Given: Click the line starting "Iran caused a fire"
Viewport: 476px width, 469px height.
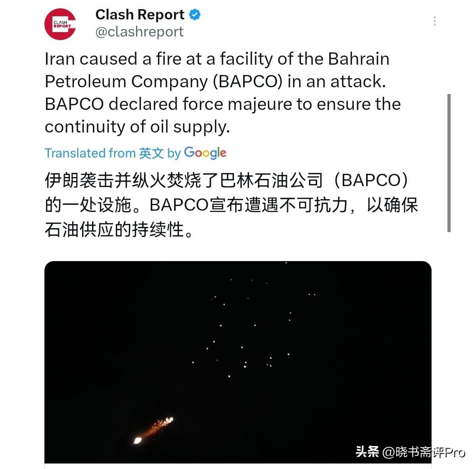Looking at the screenshot, I should click(217, 59).
